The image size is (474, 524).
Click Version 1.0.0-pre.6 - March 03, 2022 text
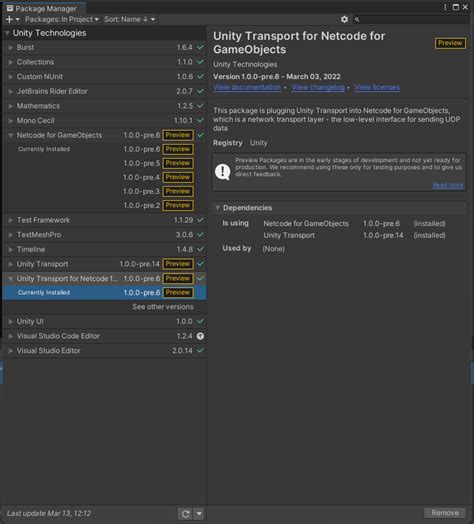[x=277, y=77]
